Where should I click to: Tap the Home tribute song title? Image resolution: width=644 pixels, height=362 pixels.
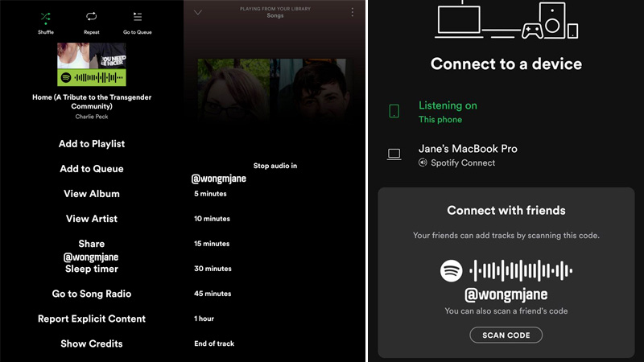pyautogui.click(x=92, y=102)
